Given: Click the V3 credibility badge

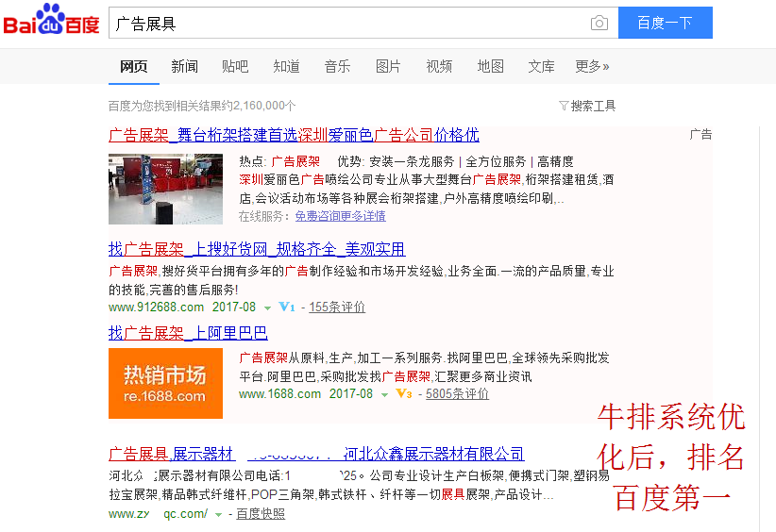Looking at the screenshot, I should point(404,394).
